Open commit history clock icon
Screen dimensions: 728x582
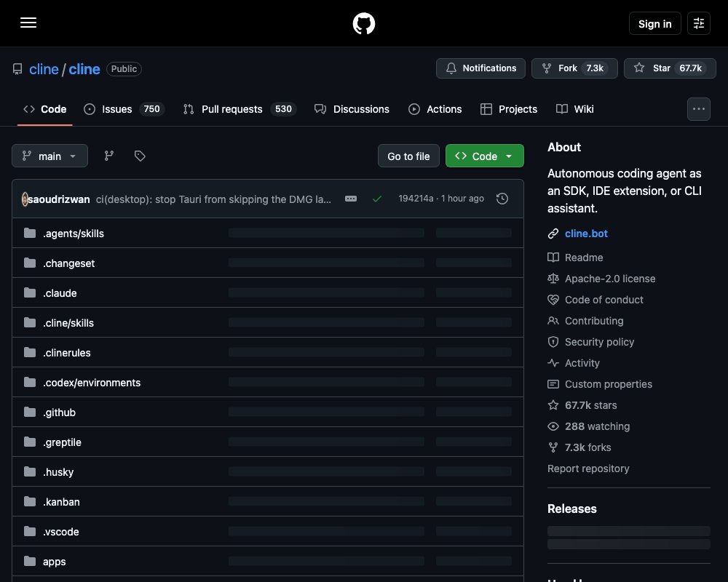(502, 199)
